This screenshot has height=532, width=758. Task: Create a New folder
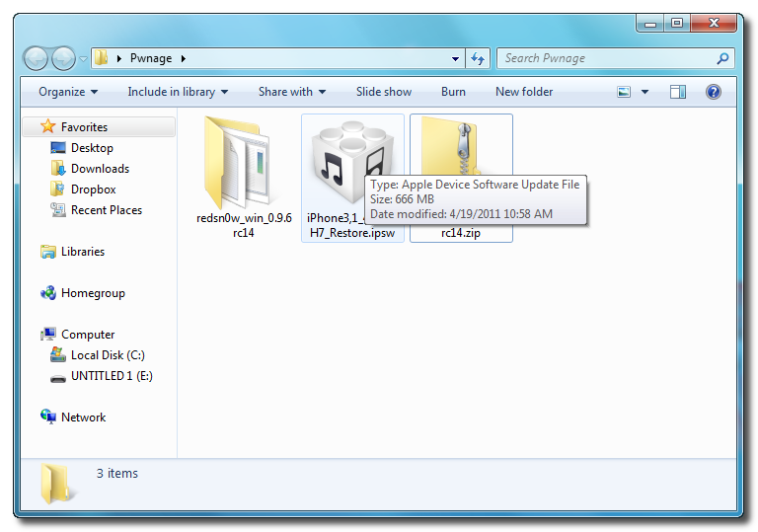pos(524,92)
